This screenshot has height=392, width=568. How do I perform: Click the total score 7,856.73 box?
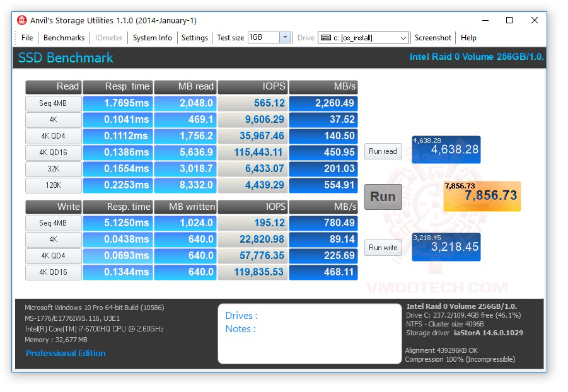pyautogui.click(x=482, y=197)
